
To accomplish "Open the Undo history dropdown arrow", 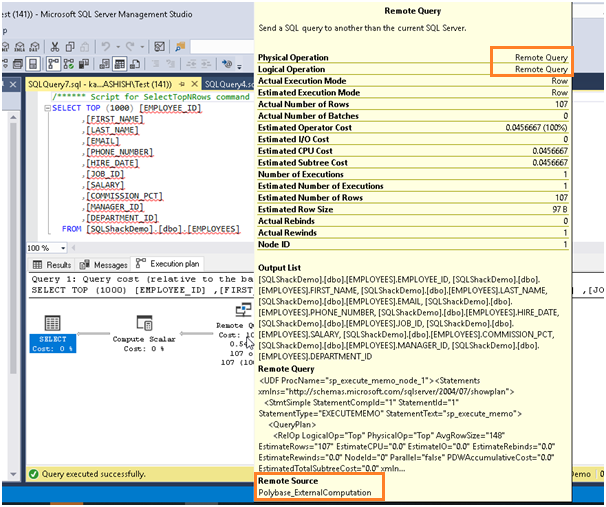I will coord(118,47).
